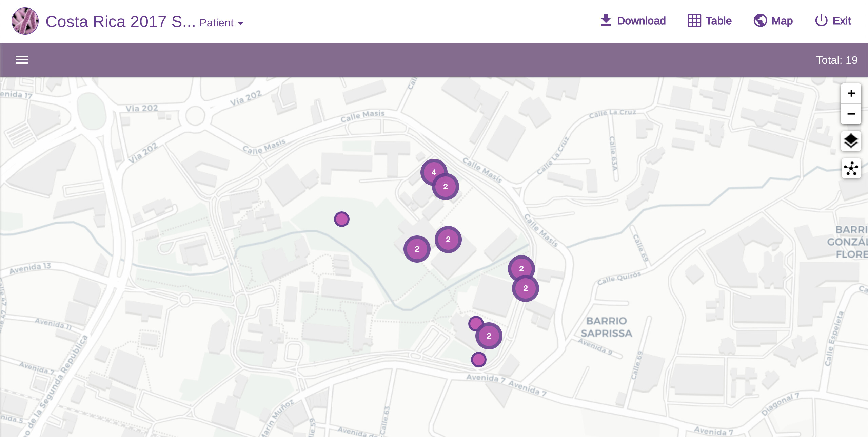Switch to Table view
Viewport: 868px width, 437px height.
[718, 21]
